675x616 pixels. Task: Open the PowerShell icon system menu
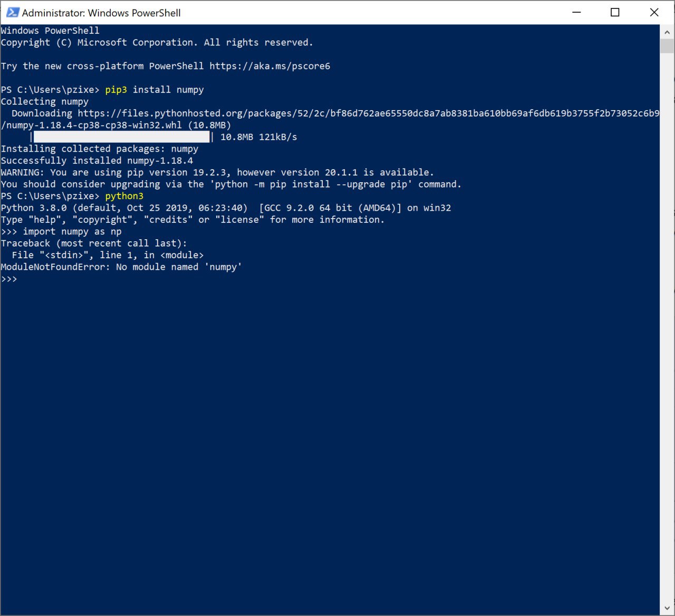(x=12, y=12)
